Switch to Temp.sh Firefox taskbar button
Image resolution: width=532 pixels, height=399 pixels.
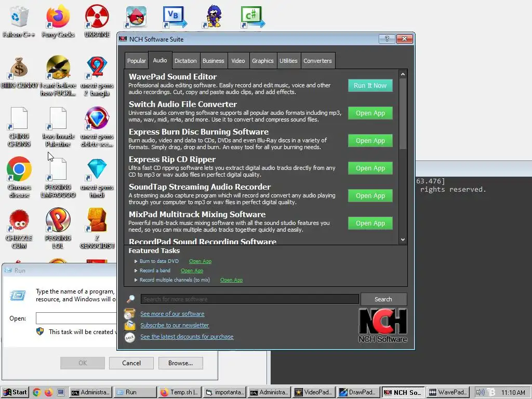(x=180, y=392)
